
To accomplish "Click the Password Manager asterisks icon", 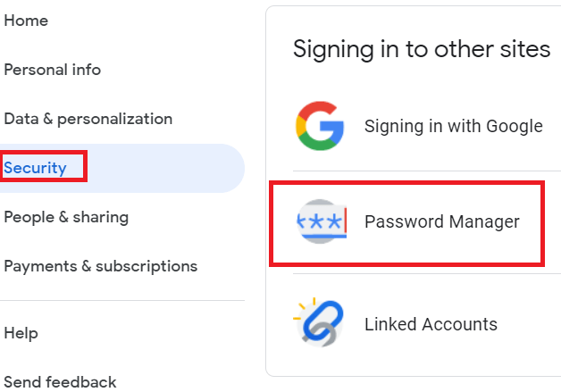I will tap(320, 222).
